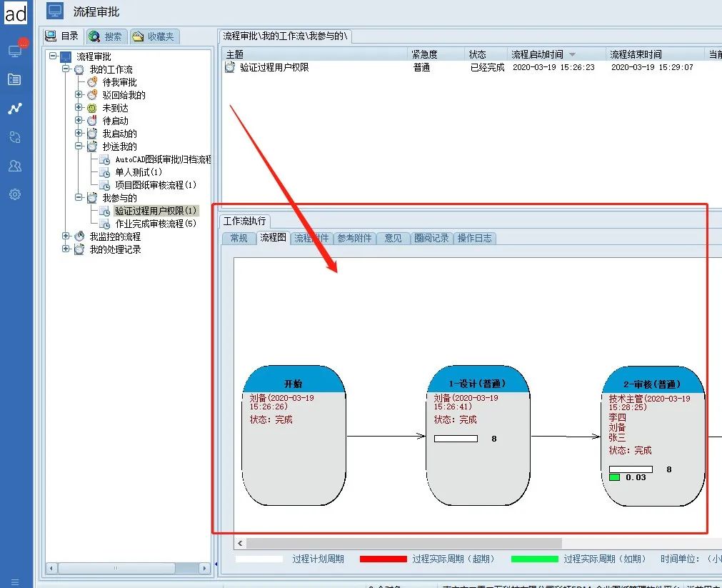This screenshot has height=588, width=722.
Task: Select the workflow graph icon in sidebar
Action: click(15, 109)
